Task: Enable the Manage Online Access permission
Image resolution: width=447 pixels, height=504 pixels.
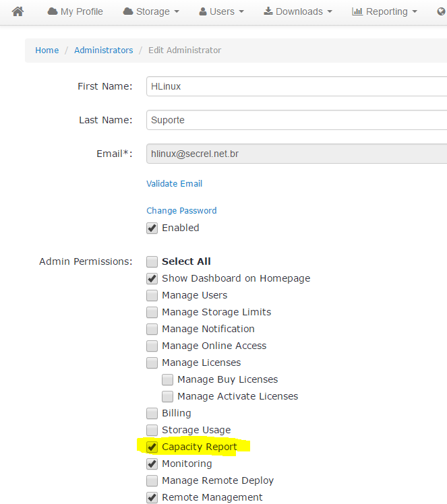Action: tap(152, 346)
